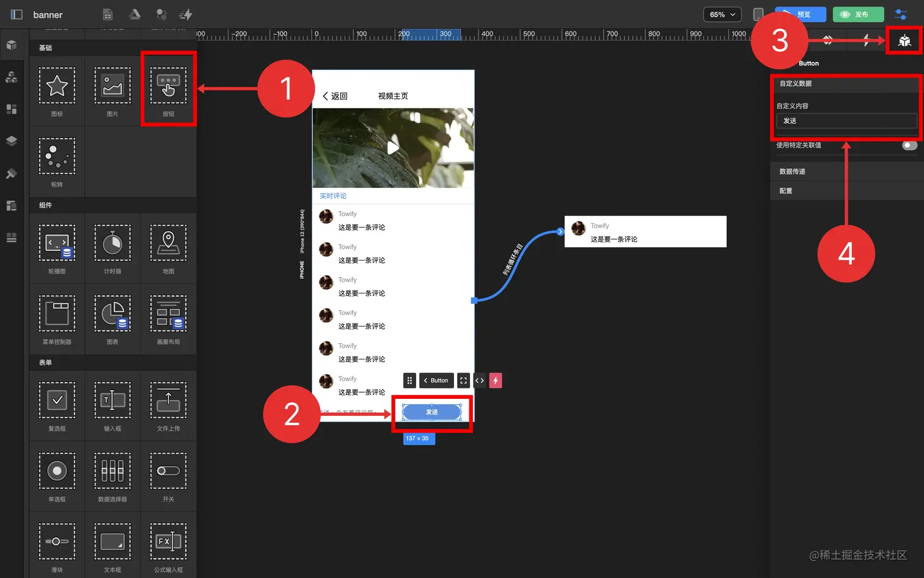The width and height of the screenshot is (924, 578).
Task: Open the list rows tab at sidebar bottom
Action: click(11, 237)
